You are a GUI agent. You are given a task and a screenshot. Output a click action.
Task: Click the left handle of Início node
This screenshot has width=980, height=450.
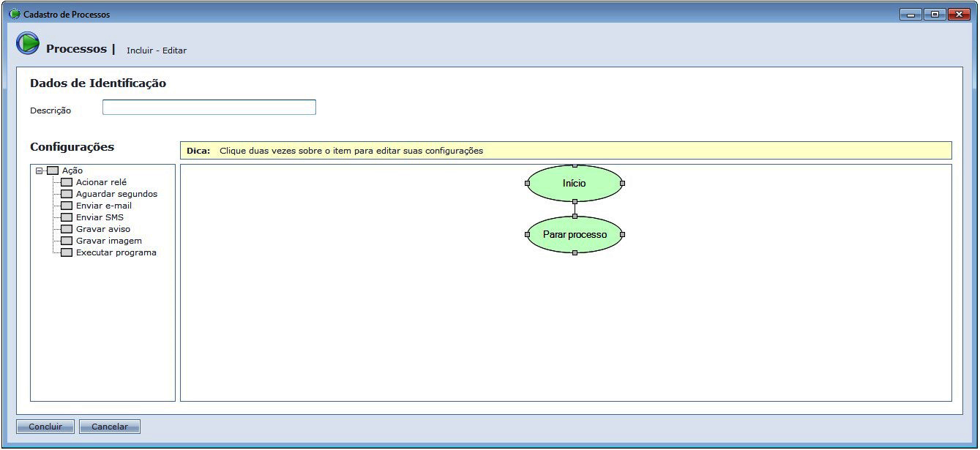tap(527, 184)
